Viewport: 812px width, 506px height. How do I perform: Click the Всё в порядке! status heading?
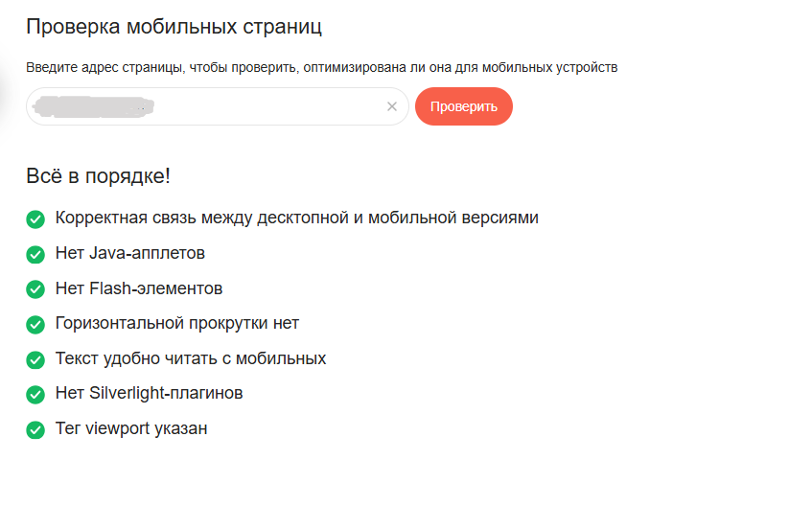point(99,176)
